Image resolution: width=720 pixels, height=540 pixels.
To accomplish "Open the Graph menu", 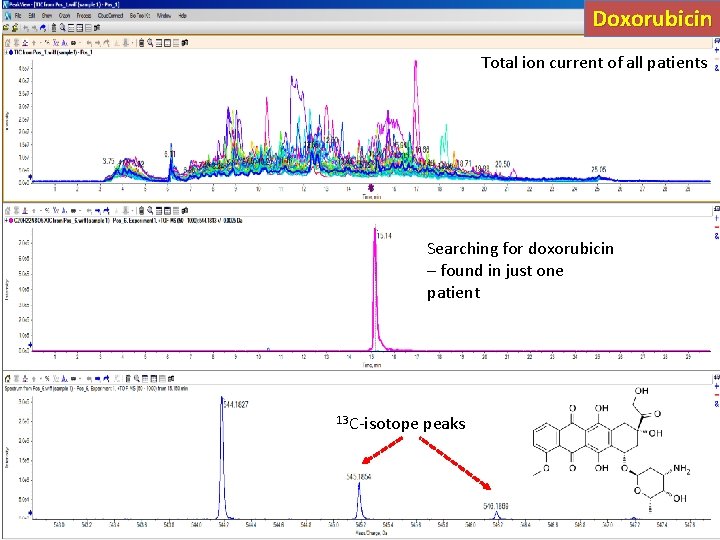I will click(x=64, y=16).
